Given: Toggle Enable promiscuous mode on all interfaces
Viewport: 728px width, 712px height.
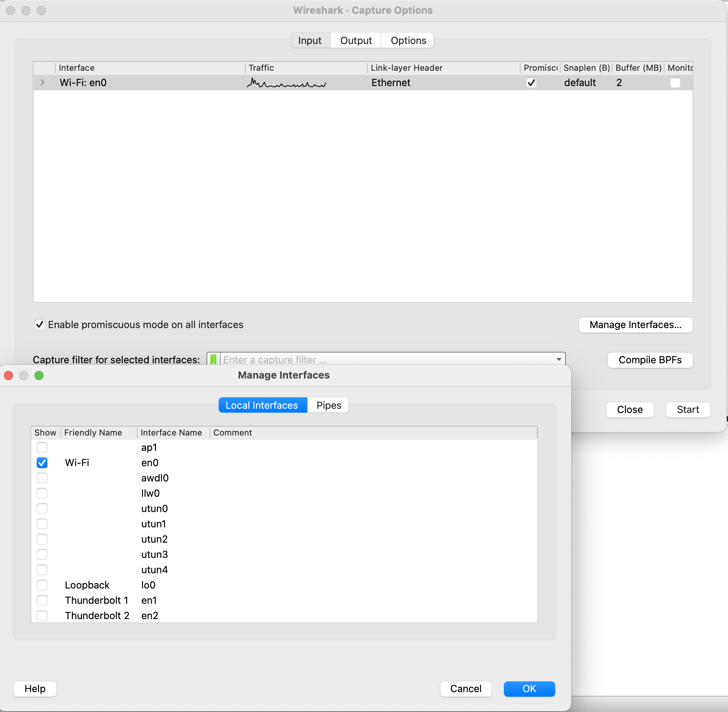Looking at the screenshot, I should pos(40,325).
